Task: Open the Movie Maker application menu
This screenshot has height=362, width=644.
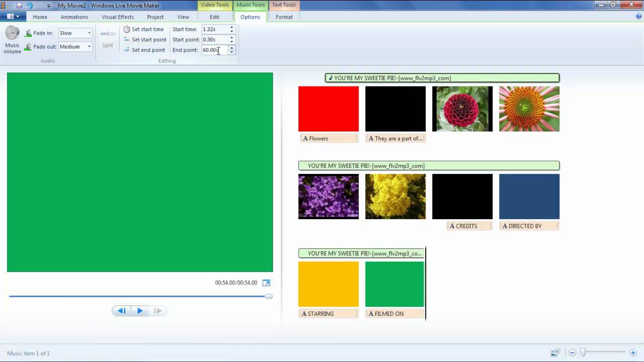Action: pyautogui.click(x=13, y=17)
